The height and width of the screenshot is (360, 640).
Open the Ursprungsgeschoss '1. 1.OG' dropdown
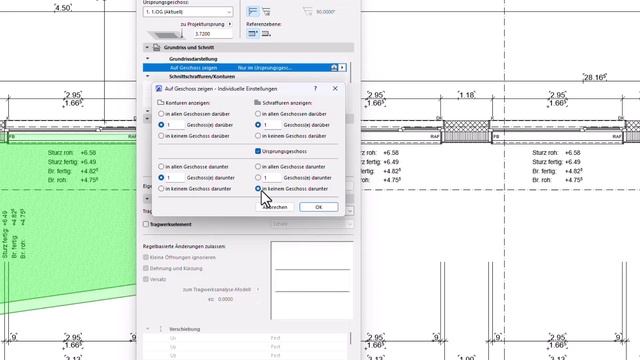pyautogui.click(x=188, y=12)
